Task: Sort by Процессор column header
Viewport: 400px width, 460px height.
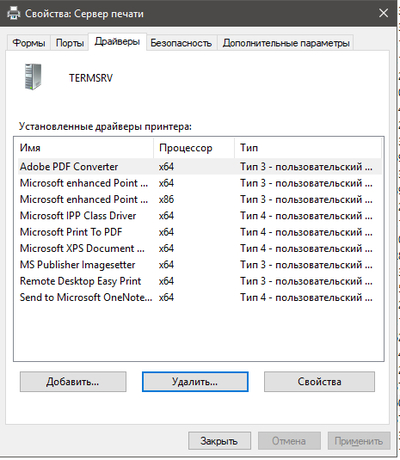Action: click(194, 148)
